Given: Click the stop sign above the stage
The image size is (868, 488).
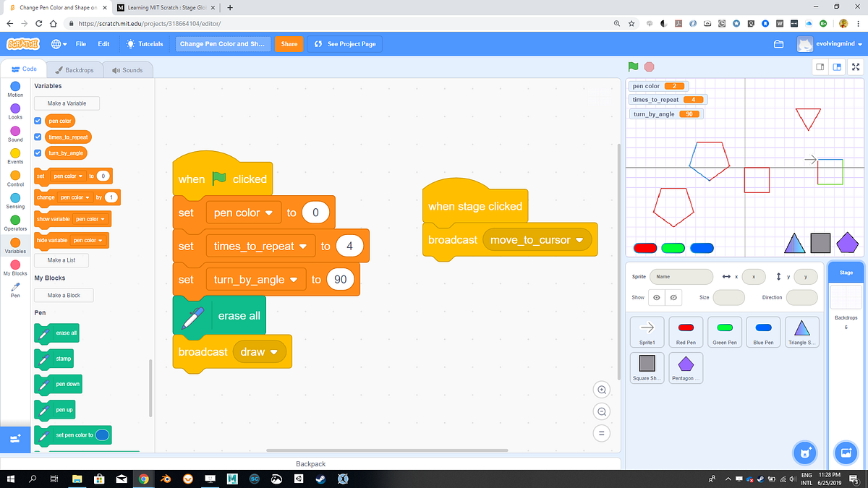Looking at the screenshot, I should [649, 67].
